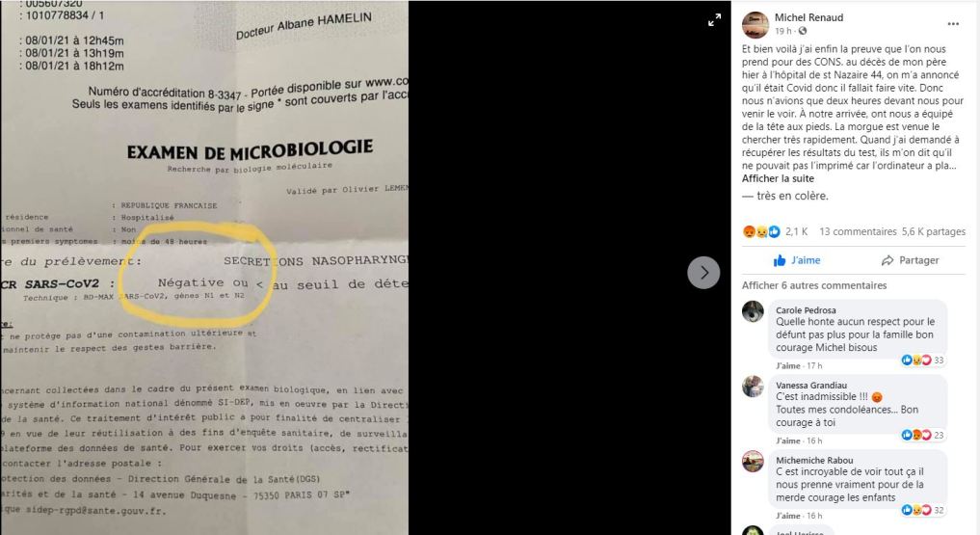The width and height of the screenshot is (980, 535).
Task: Click the Partager share arrow button
Action: coord(910,260)
